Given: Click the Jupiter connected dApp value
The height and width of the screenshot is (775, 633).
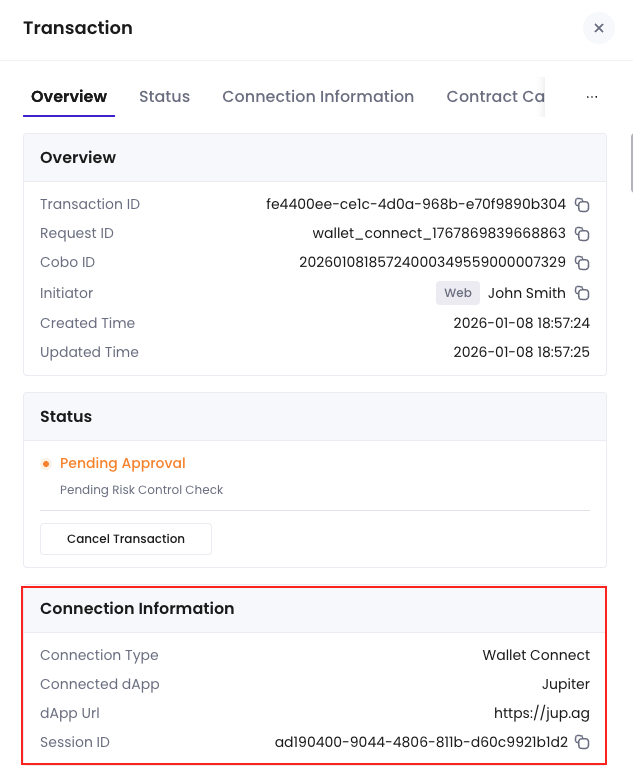Looking at the screenshot, I should pyautogui.click(x=566, y=685).
